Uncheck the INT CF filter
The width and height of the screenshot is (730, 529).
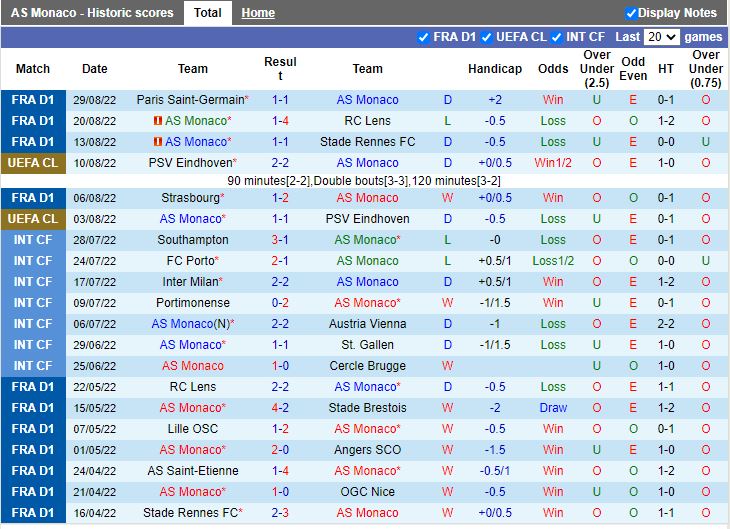pos(556,37)
